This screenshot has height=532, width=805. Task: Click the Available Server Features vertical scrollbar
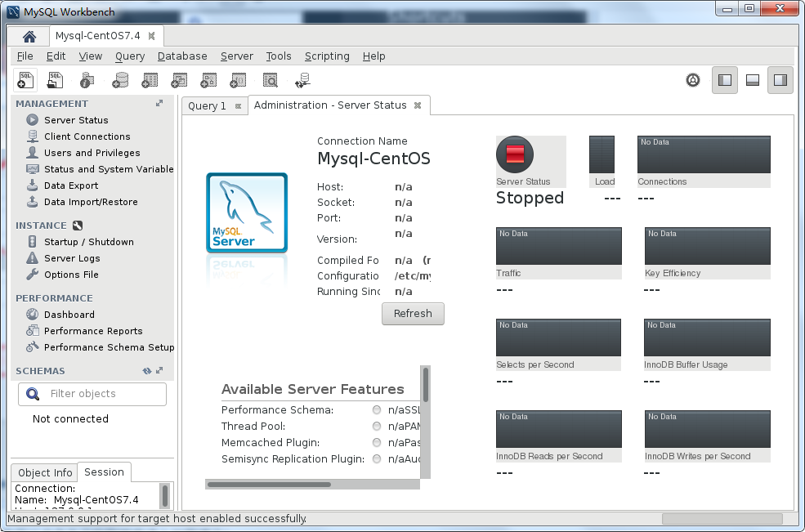[425, 422]
